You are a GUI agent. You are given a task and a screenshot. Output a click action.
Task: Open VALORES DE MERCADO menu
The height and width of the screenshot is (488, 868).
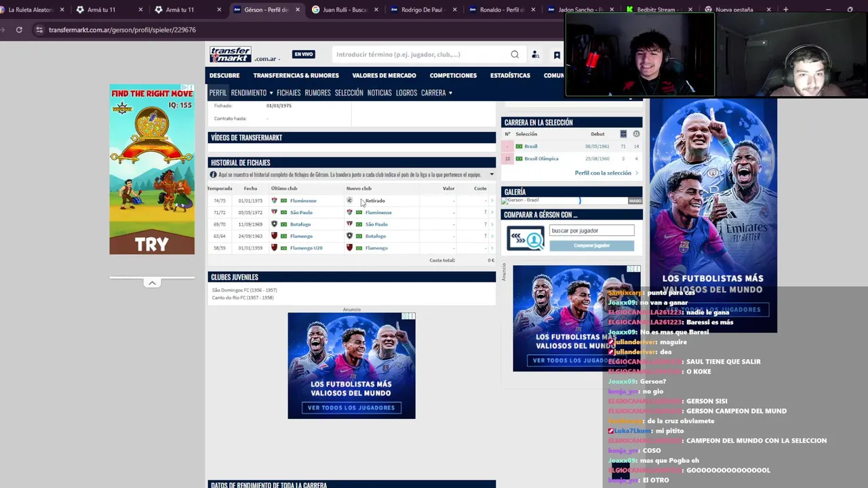tap(384, 75)
